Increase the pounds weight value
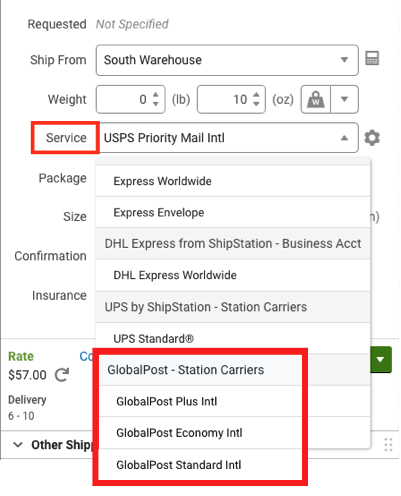This screenshot has height=496, width=401. pyautogui.click(x=156, y=95)
